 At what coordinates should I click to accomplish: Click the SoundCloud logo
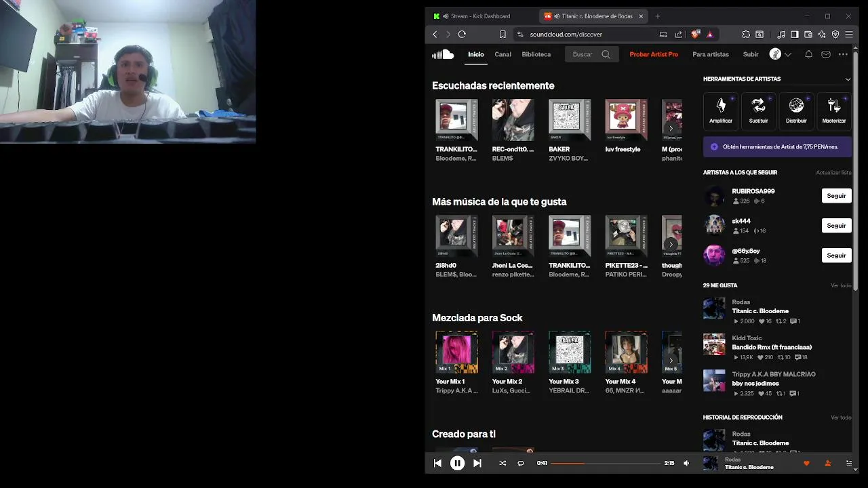443,54
